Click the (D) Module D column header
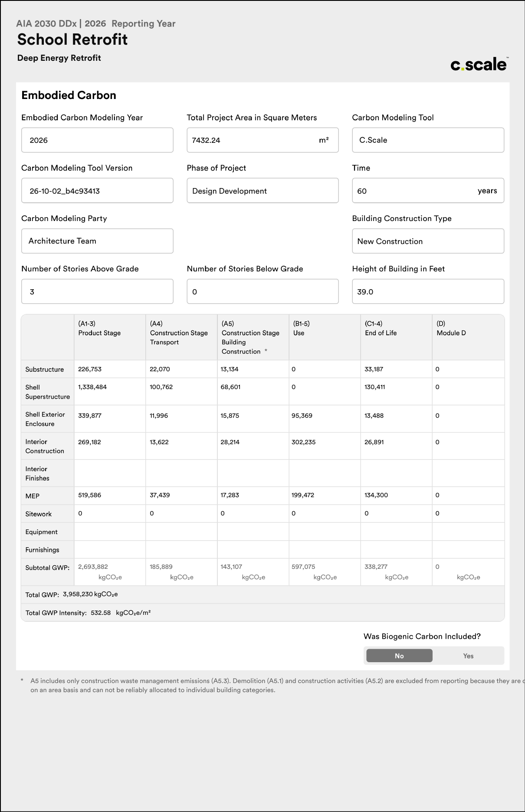 468,337
